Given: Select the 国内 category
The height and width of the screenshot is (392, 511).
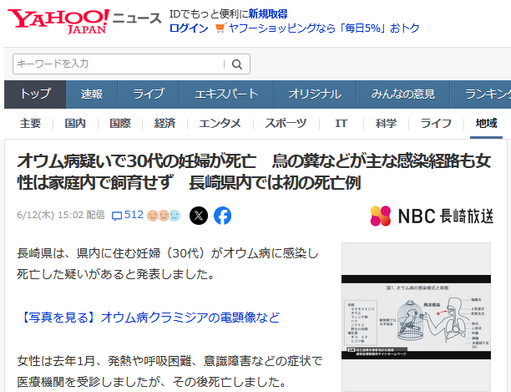Looking at the screenshot, I should coord(75,123).
